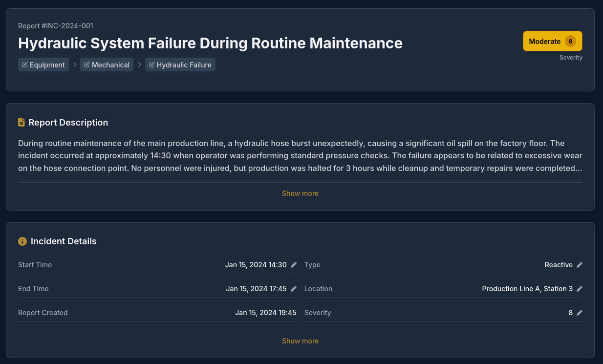Click chevron between Equipment and Mechanical
This screenshot has width=603, height=364.
point(75,64)
